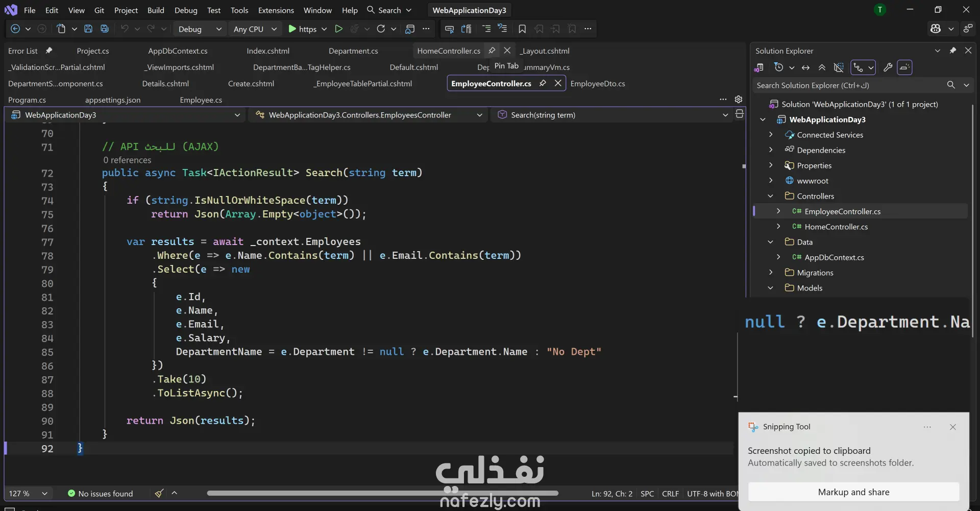Screen dimensions: 980x511
Task: Click the horizontal scrollbar of the editor
Action: click(x=382, y=493)
